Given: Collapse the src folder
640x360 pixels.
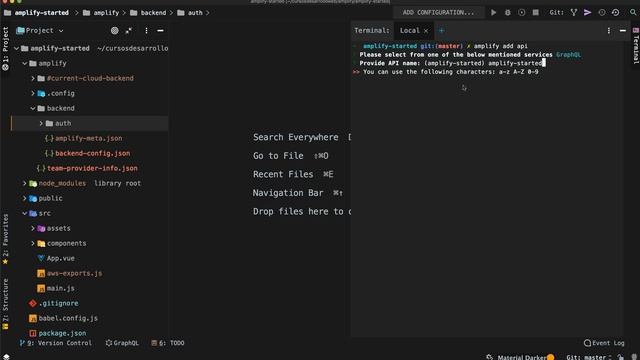Looking at the screenshot, I should 24,213.
